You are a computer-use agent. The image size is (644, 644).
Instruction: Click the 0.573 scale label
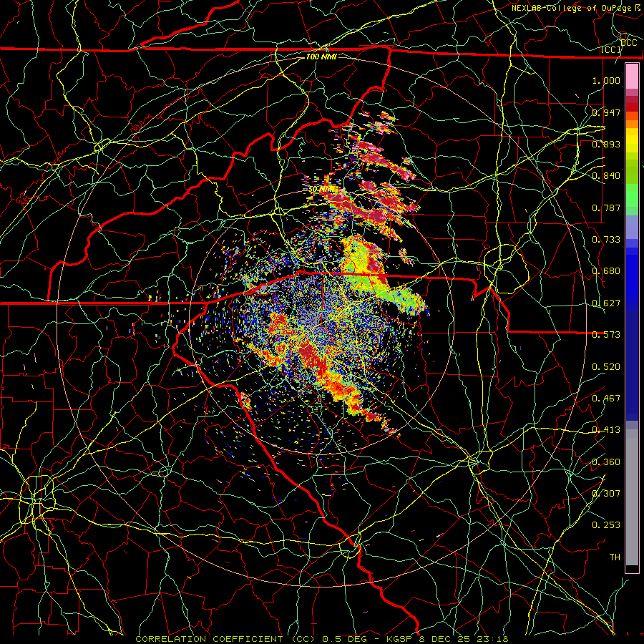tap(606, 335)
